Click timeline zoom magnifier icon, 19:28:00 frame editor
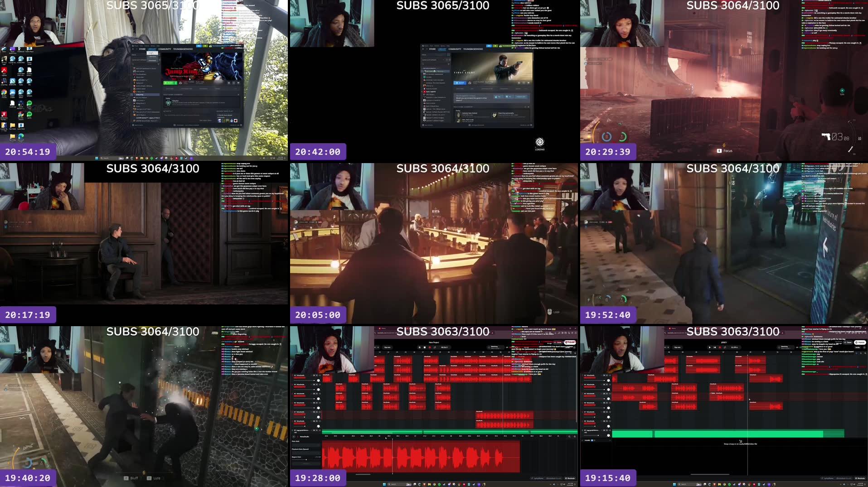This screenshot has height=487, width=868. click(569, 436)
